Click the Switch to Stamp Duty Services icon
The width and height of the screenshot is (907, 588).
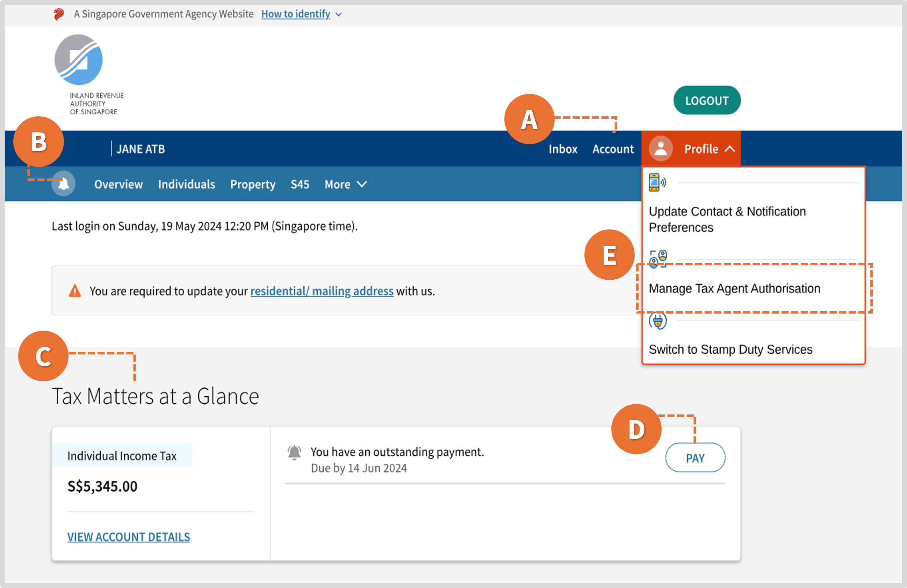point(657,320)
